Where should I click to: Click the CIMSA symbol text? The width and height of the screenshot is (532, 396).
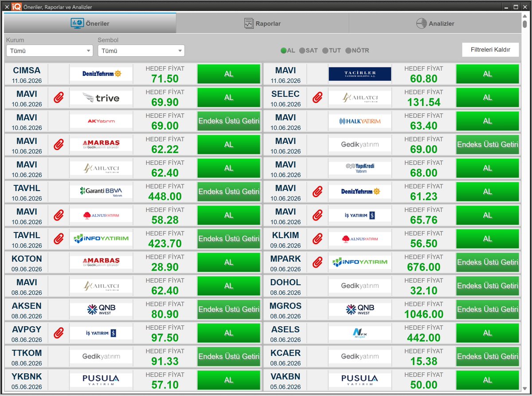pyautogui.click(x=27, y=70)
